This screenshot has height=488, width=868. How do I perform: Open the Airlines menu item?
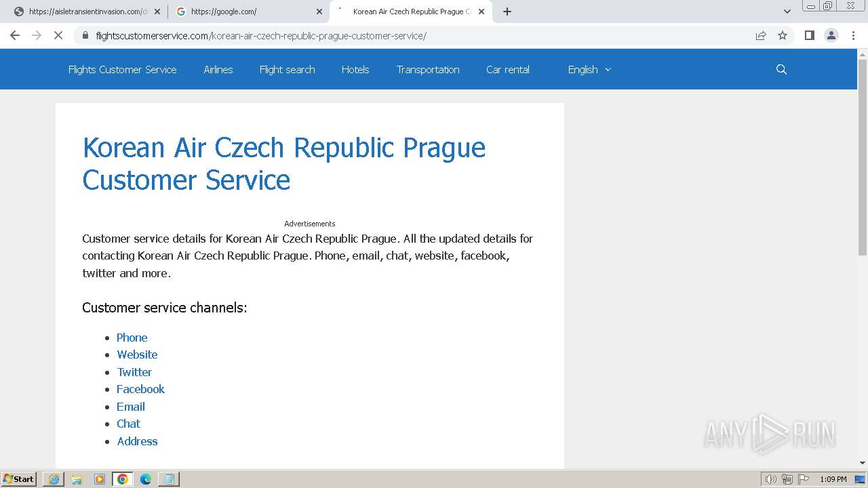coord(218,69)
